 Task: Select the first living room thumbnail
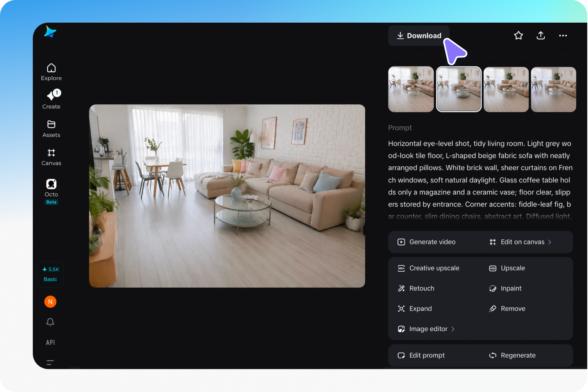(411, 89)
